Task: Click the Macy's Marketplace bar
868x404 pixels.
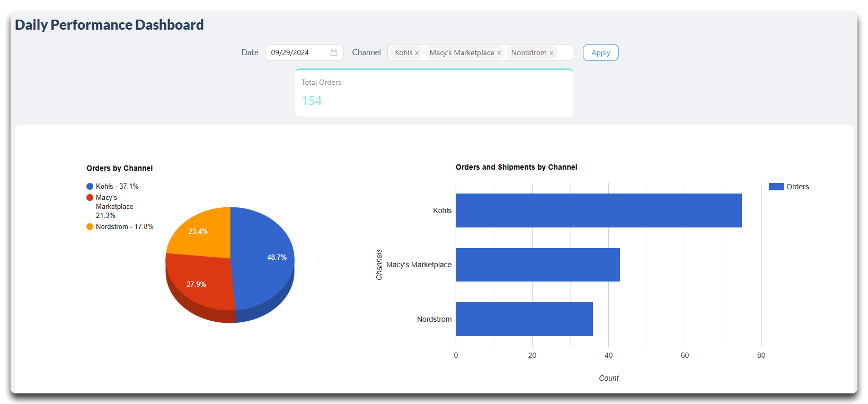Action: 538,265
